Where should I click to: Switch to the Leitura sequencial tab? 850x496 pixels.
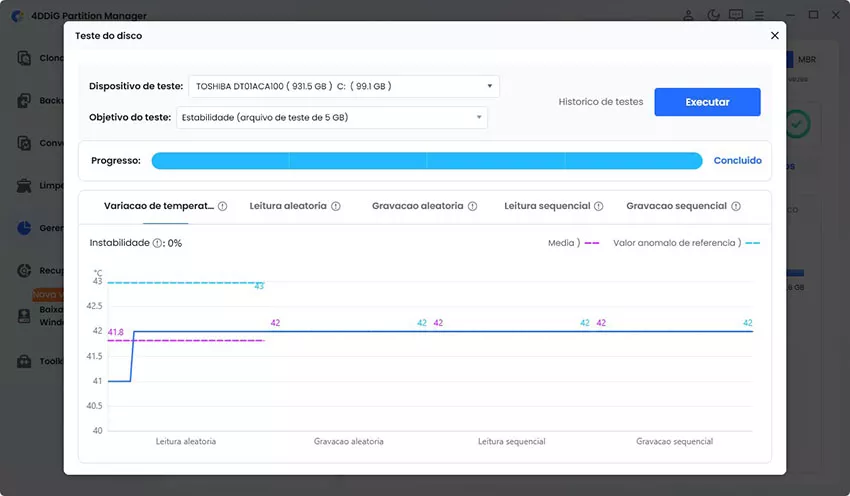547,206
